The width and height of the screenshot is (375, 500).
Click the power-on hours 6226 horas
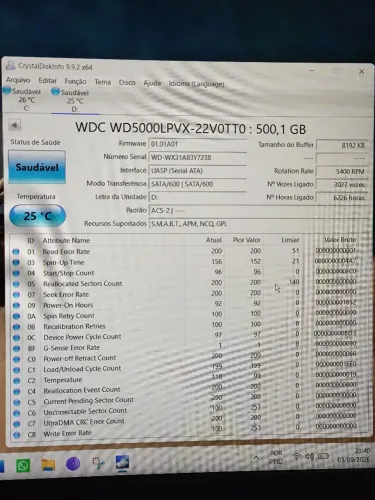click(x=342, y=197)
